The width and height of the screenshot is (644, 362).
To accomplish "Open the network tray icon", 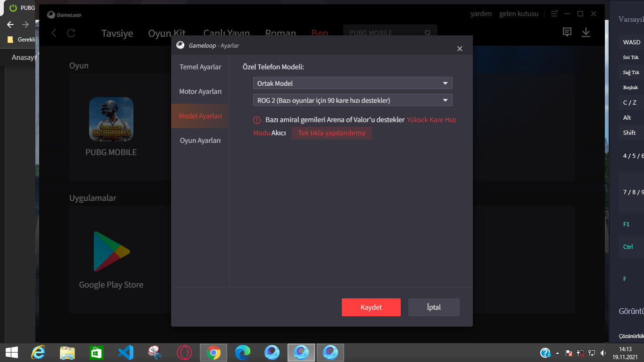I will (x=592, y=353).
